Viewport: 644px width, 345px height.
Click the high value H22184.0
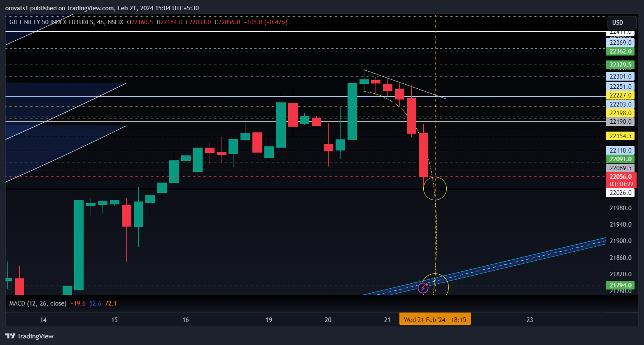point(169,22)
